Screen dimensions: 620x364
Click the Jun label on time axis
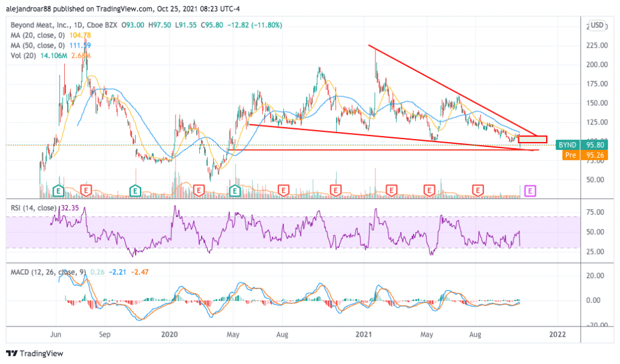56,334
